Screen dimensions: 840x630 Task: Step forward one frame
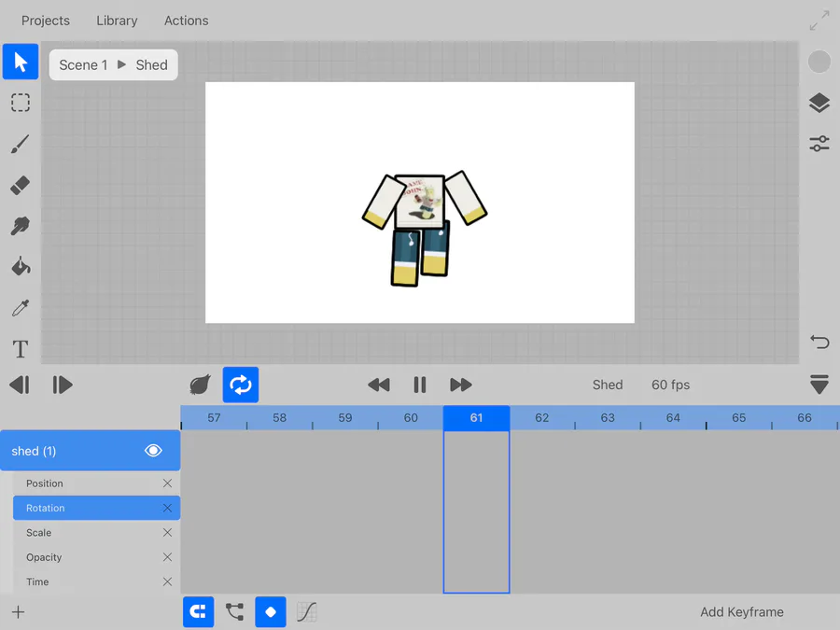coord(63,385)
